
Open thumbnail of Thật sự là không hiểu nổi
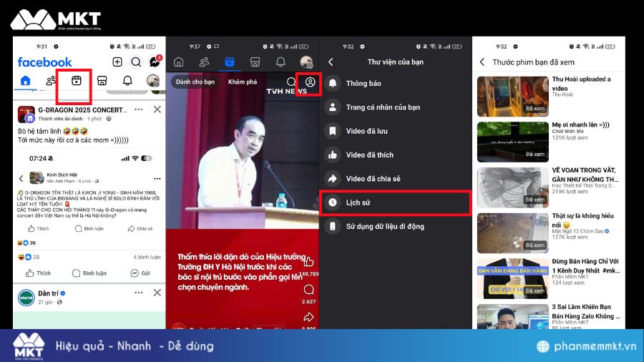[512, 233]
